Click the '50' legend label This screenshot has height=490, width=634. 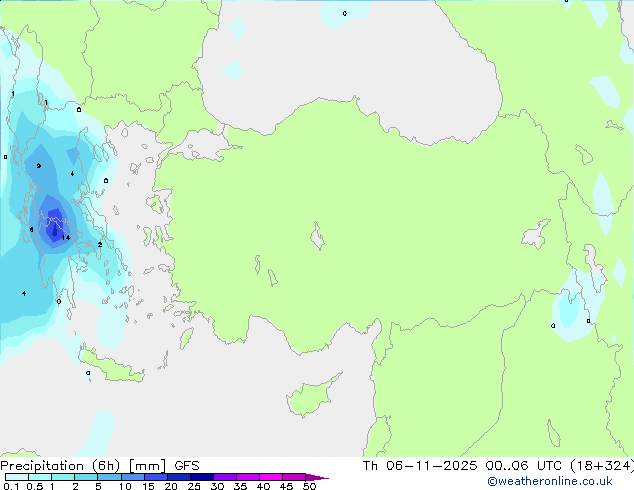309,486
